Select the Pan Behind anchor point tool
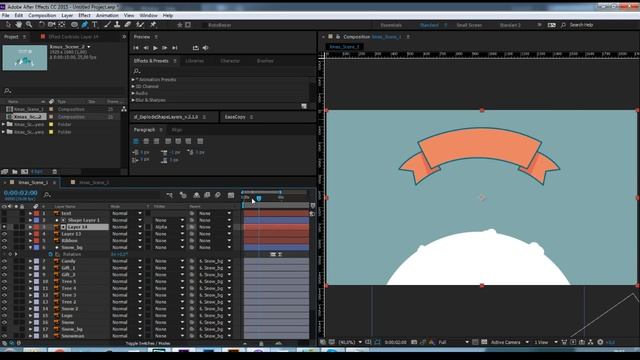This screenshot has height=360, width=640. [62, 25]
